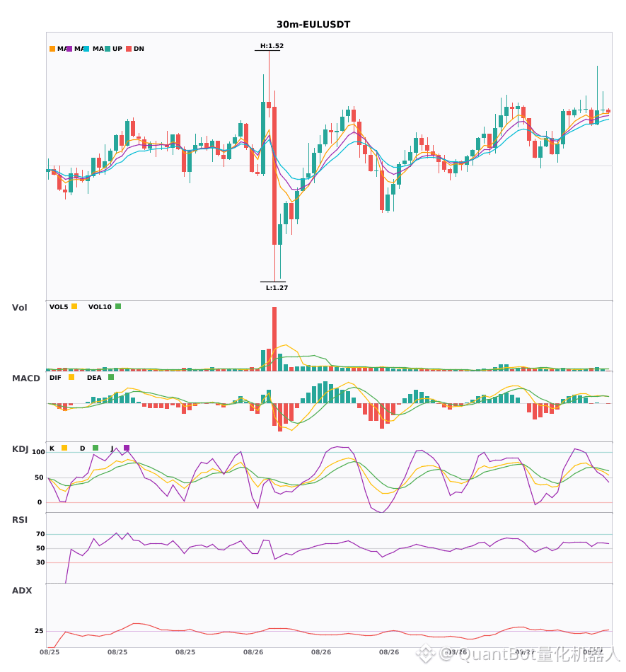
Task: Select the VOL5 legend text
Action: tap(59, 307)
